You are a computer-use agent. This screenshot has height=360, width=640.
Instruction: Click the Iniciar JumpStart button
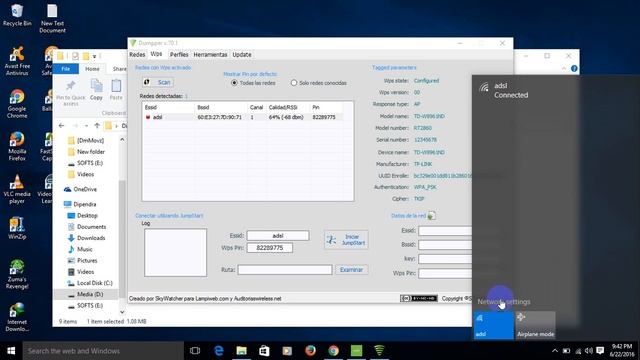[346, 240]
